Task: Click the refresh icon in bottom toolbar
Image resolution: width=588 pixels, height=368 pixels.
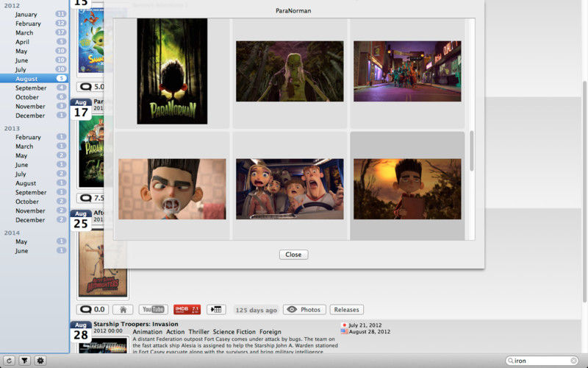Action: pyautogui.click(x=9, y=361)
